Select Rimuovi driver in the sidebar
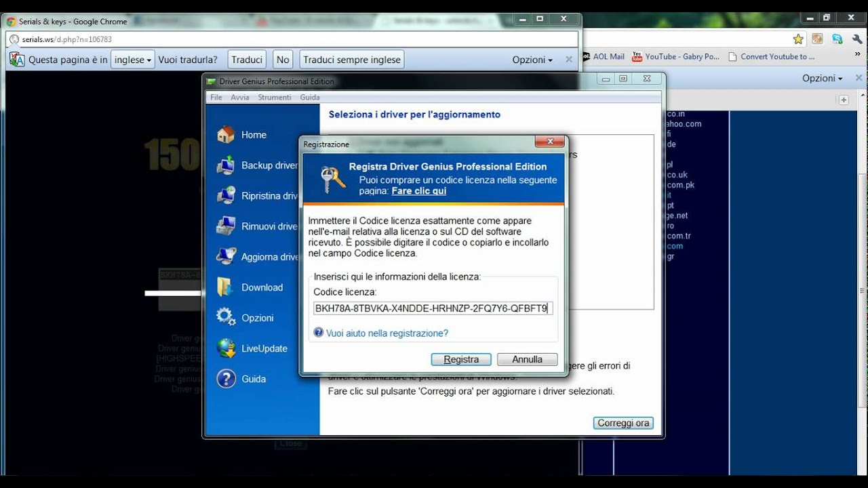Viewport: 868px width, 488px height. click(x=258, y=226)
